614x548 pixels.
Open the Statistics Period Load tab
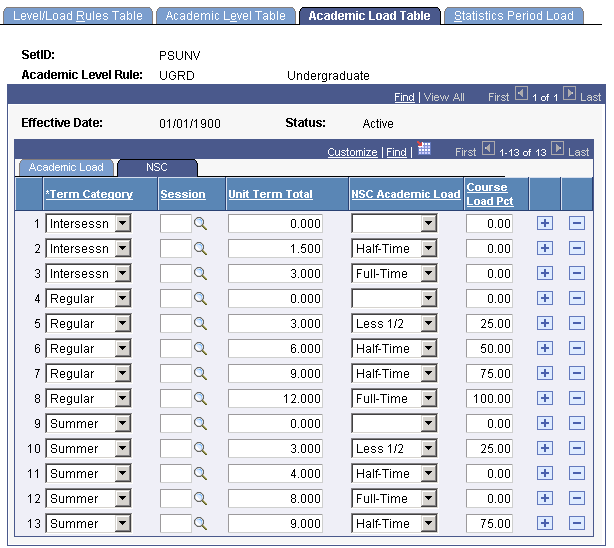(x=514, y=16)
